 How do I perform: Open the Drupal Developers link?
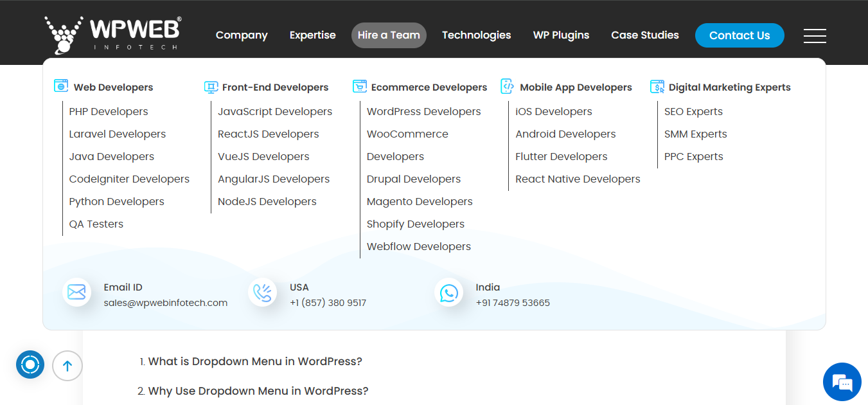pos(414,179)
